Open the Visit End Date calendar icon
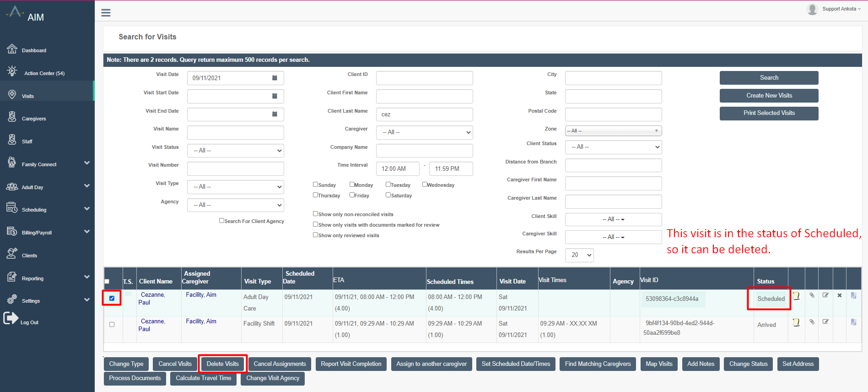The width and height of the screenshot is (868, 392). tap(275, 114)
